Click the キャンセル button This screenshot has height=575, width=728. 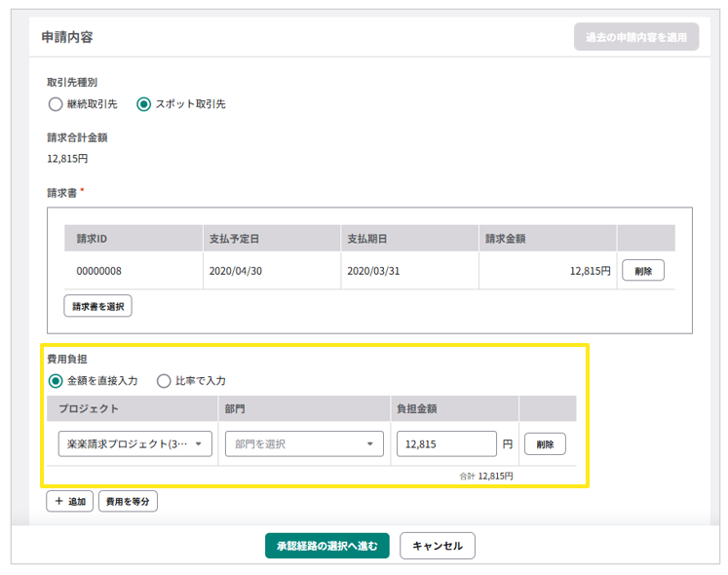point(438,546)
